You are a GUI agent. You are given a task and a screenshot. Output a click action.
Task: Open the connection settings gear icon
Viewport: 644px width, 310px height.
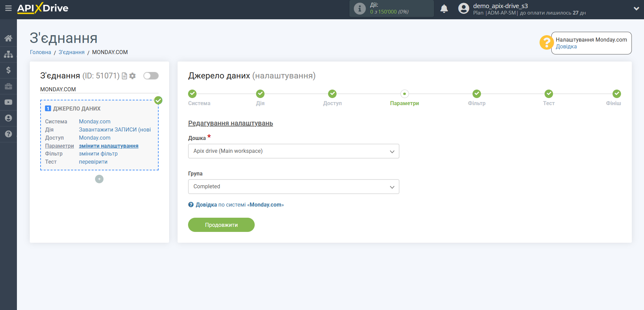[x=133, y=76]
